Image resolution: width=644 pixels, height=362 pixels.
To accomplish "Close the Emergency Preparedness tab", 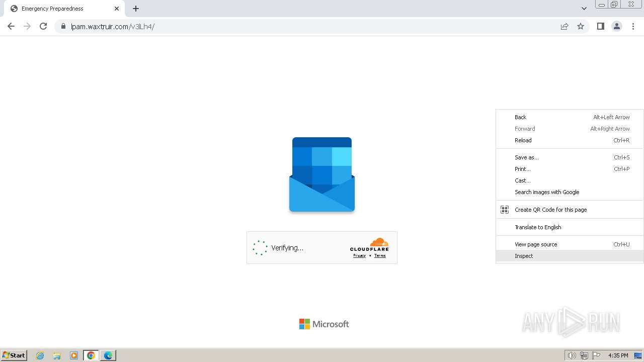I will [117, 9].
